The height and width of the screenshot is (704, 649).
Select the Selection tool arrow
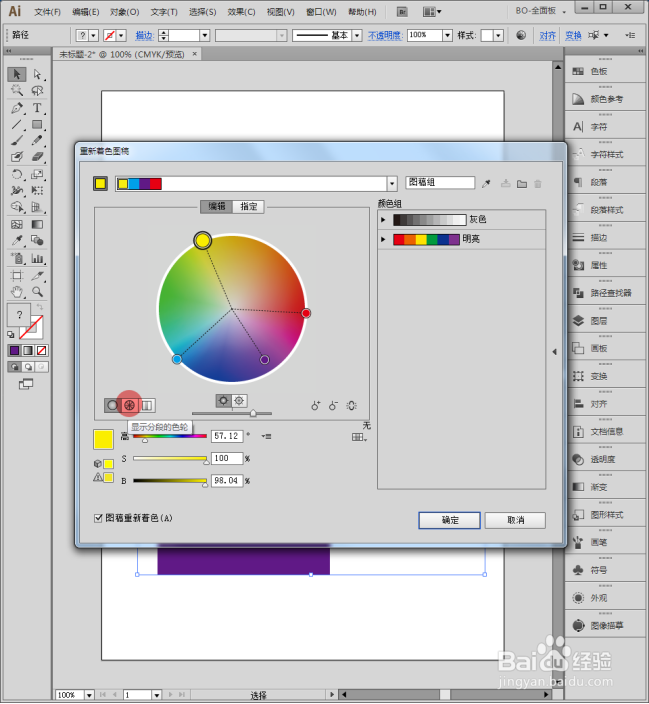coord(17,74)
